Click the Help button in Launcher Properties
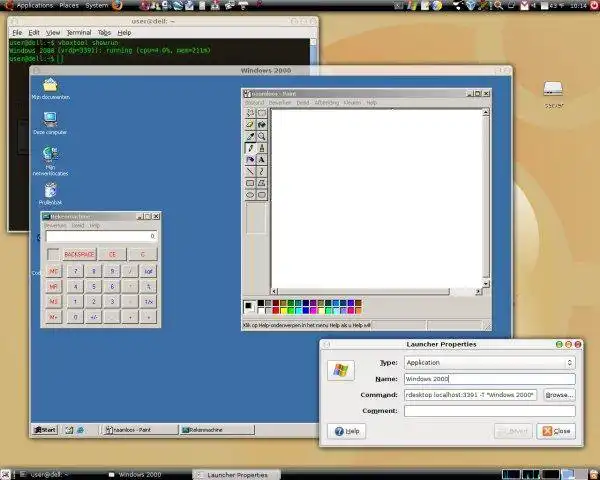This screenshot has width=600, height=480. pos(347,431)
